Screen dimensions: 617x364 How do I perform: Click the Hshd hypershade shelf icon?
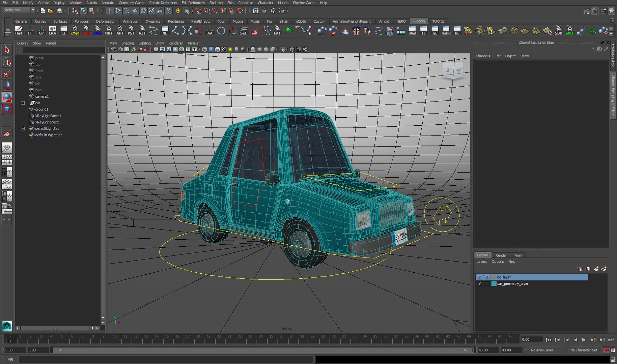[x=446, y=31]
